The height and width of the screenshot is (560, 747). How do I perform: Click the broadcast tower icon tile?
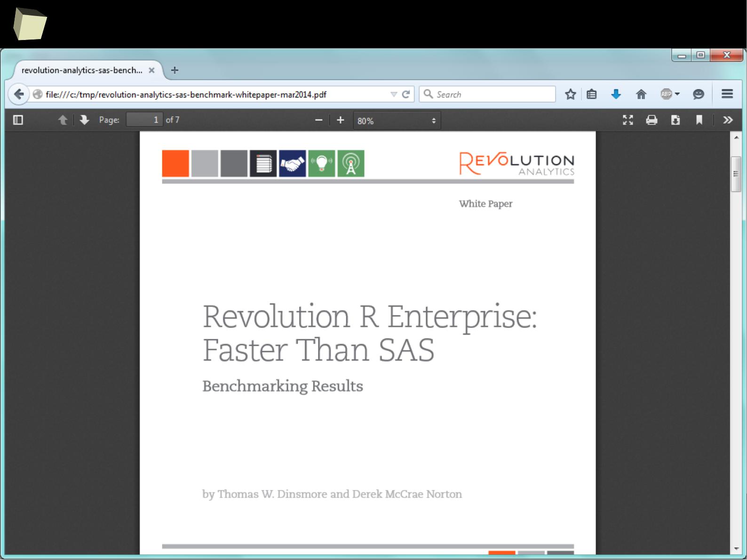click(351, 163)
